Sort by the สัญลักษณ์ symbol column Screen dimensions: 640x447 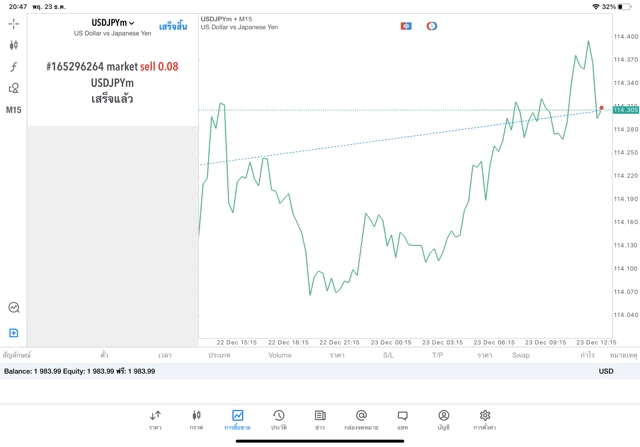17,355
